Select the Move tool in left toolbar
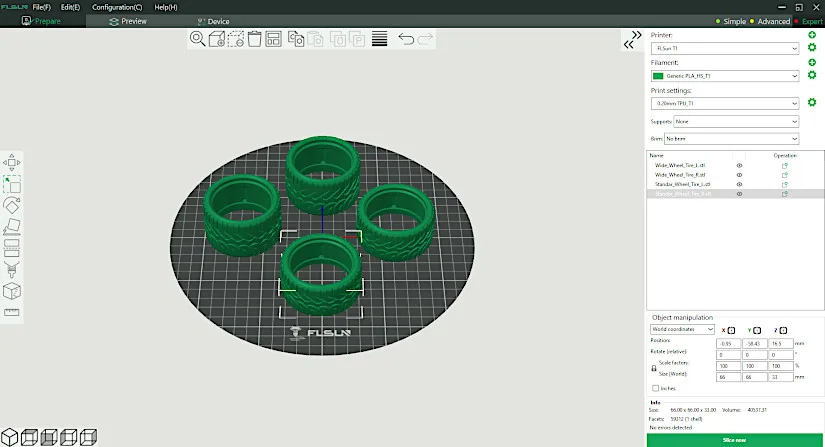 tap(12, 162)
